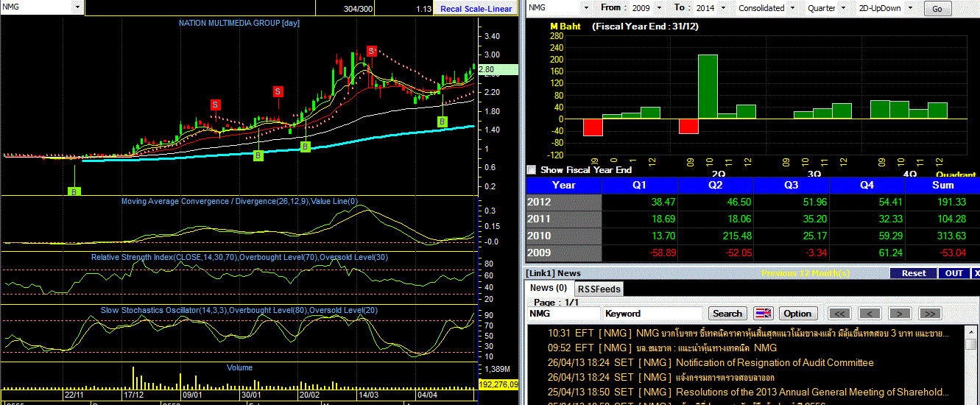Expand the To year 2014 dropdown
This screenshot has height=405, width=980.
(x=723, y=7)
